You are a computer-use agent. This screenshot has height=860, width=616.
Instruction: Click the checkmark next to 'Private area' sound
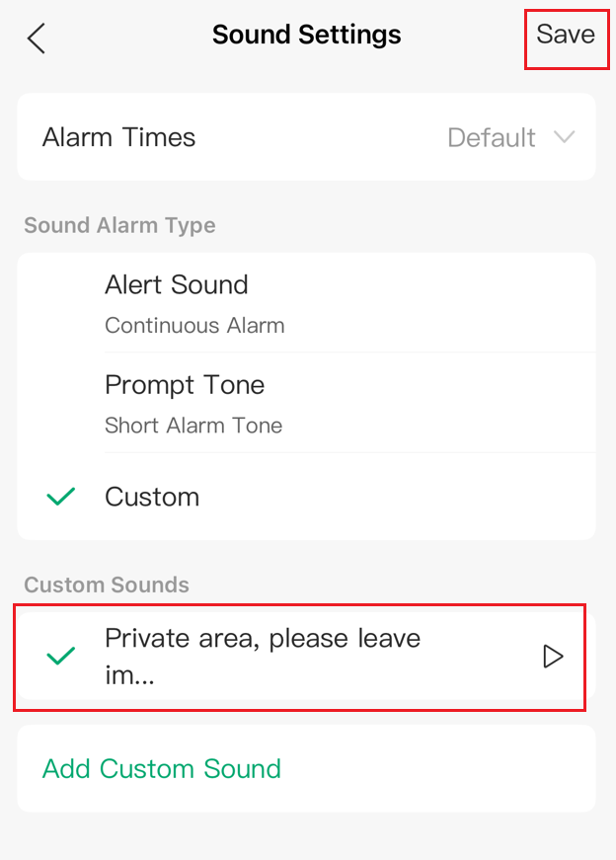pyautogui.click(x=61, y=657)
